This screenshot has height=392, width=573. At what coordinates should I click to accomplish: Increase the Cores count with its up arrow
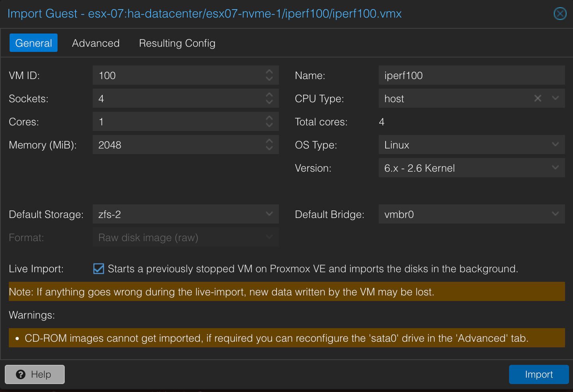coord(269,119)
